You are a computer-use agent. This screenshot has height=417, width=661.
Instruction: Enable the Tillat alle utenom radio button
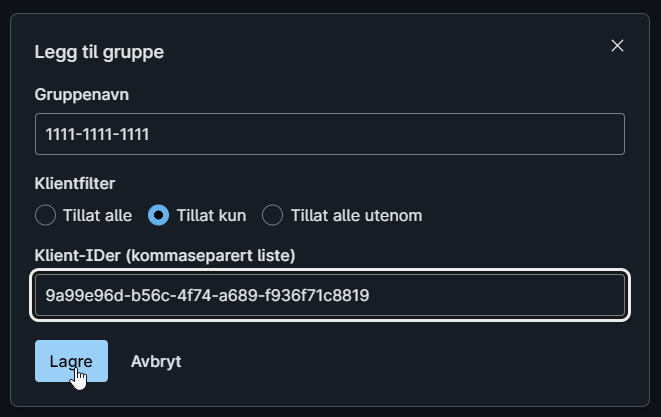[272, 215]
